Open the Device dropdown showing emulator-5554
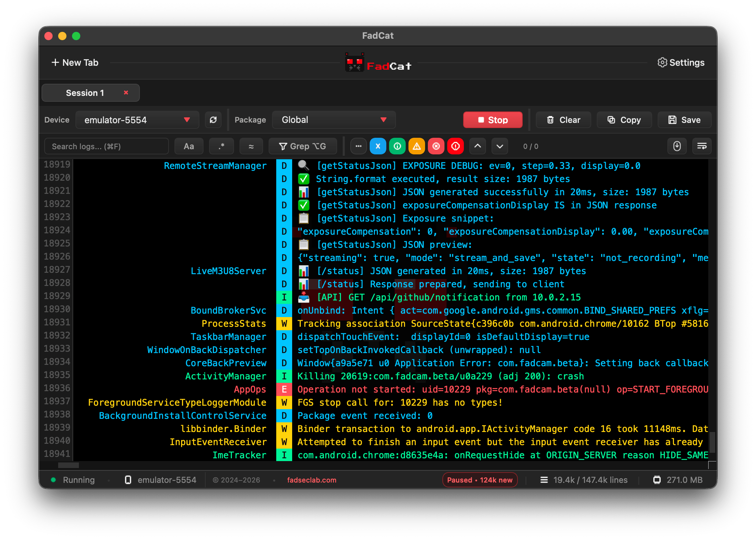 coord(137,120)
